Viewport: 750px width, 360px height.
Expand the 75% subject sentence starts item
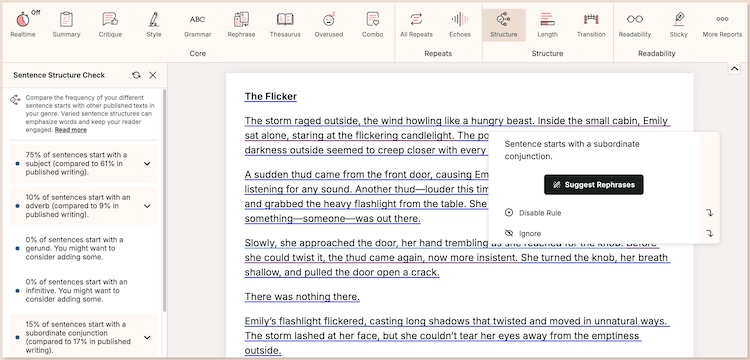pos(83,164)
